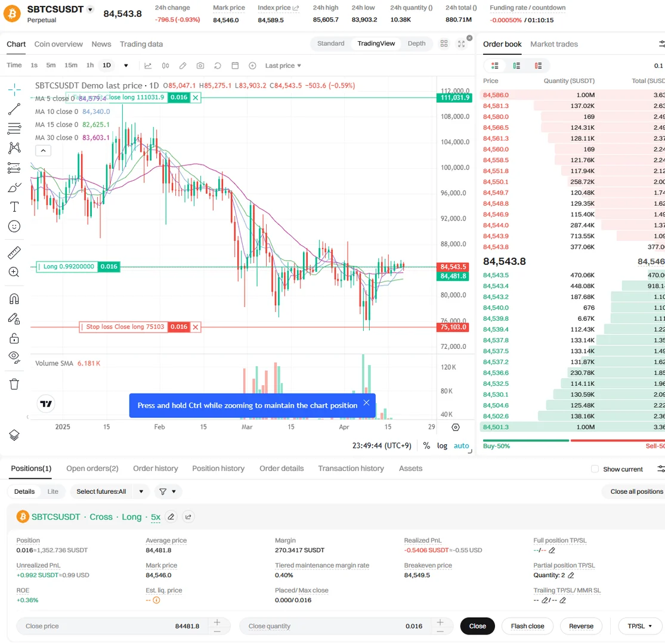Image resolution: width=665 pixels, height=644 pixels.
Task: Open the Trading data tab
Action: pyautogui.click(x=141, y=44)
